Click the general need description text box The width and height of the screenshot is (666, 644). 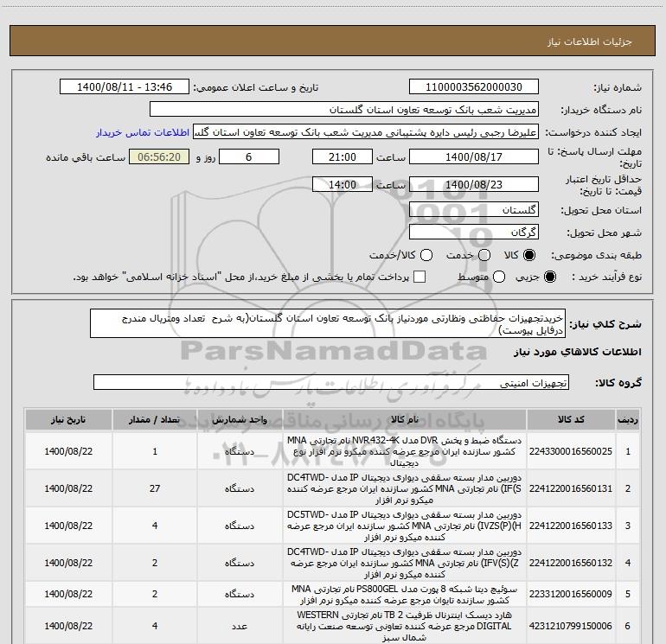(x=328, y=323)
